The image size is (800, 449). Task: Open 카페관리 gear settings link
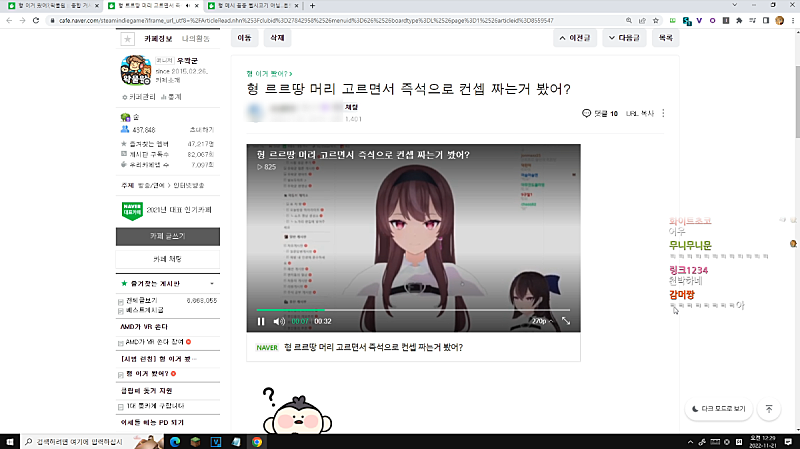coord(139,97)
